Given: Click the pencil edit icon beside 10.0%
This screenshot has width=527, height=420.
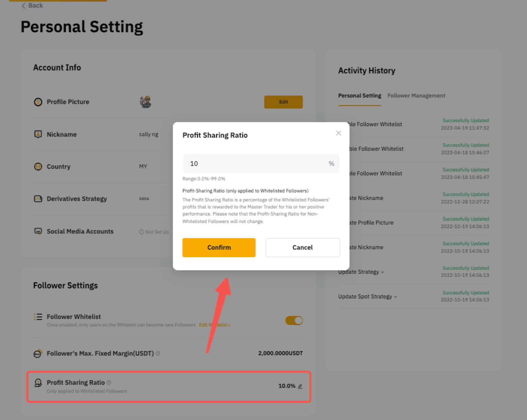Looking at the screenshot, I should pyautogui.click(x=300, y=386).
